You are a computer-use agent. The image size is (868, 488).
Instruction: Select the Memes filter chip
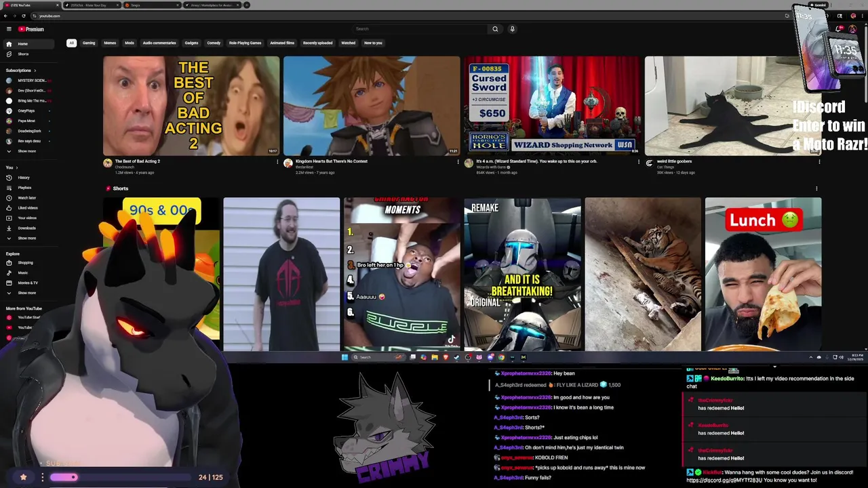(x=110, y=43)
